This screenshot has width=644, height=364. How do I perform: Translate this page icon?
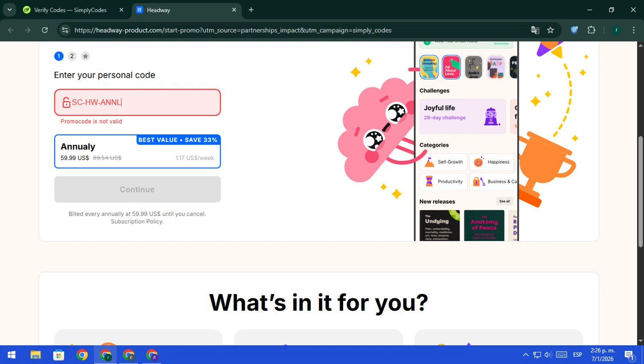(x=535, y=30)
